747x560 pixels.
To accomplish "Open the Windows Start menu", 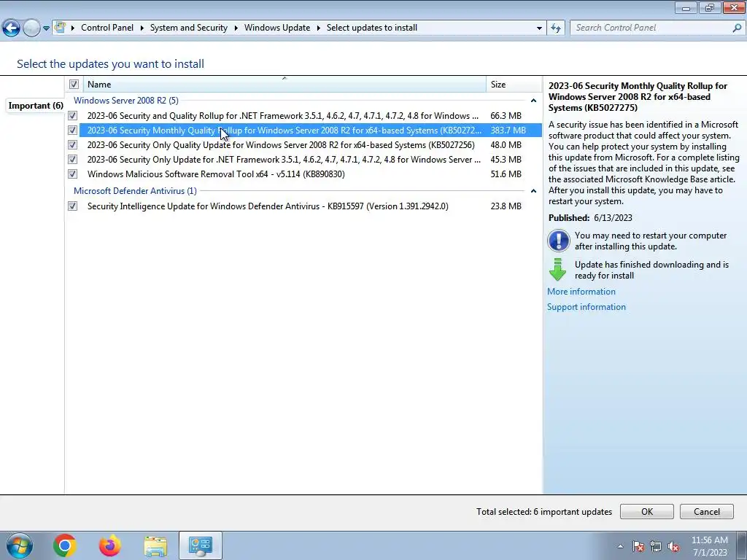I will click(20, 545).
